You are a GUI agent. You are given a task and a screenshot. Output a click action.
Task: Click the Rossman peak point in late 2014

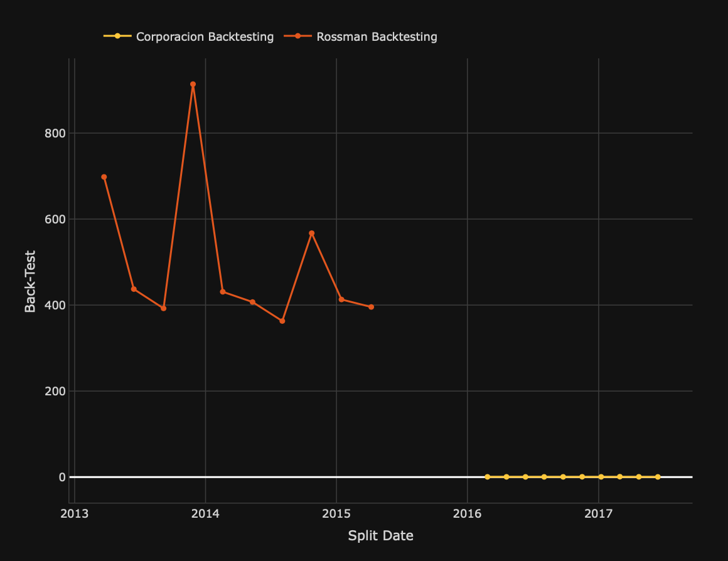[311, 233]
